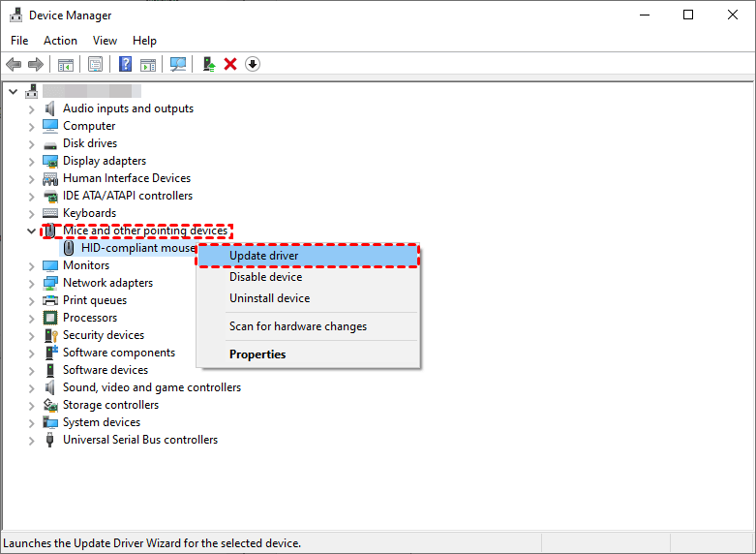Click the red X Uninstall device icon
Viewport: 756px width, 554px height.
pos(230,64)
